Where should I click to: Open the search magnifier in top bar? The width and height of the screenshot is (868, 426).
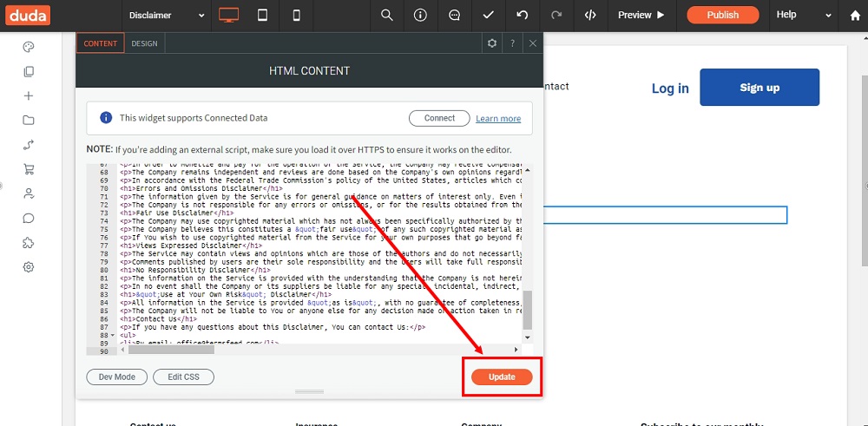(387, 16)
